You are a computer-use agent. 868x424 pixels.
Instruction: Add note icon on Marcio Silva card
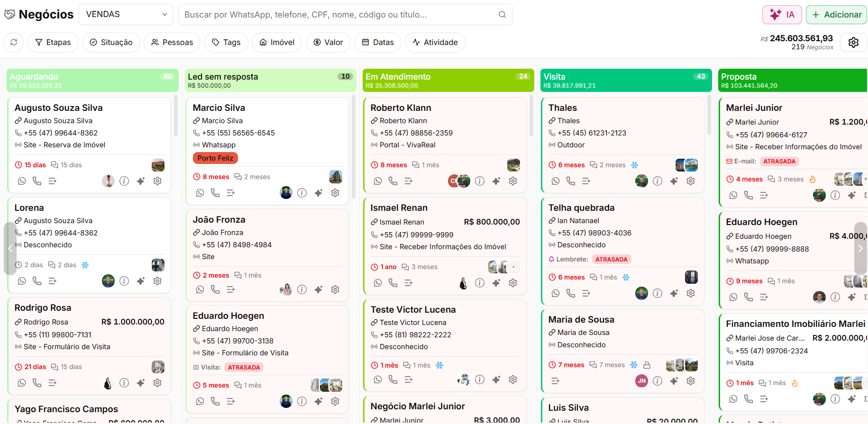click(x=231, y=193)
